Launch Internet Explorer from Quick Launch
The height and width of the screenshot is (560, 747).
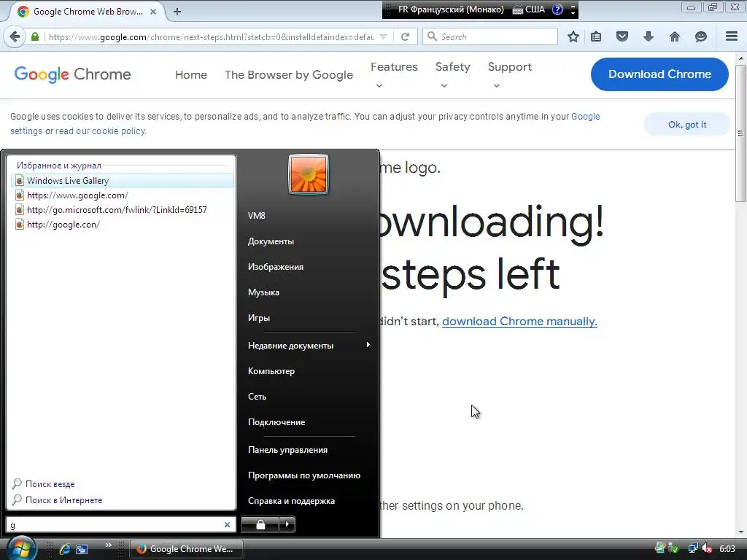point(65,549)
